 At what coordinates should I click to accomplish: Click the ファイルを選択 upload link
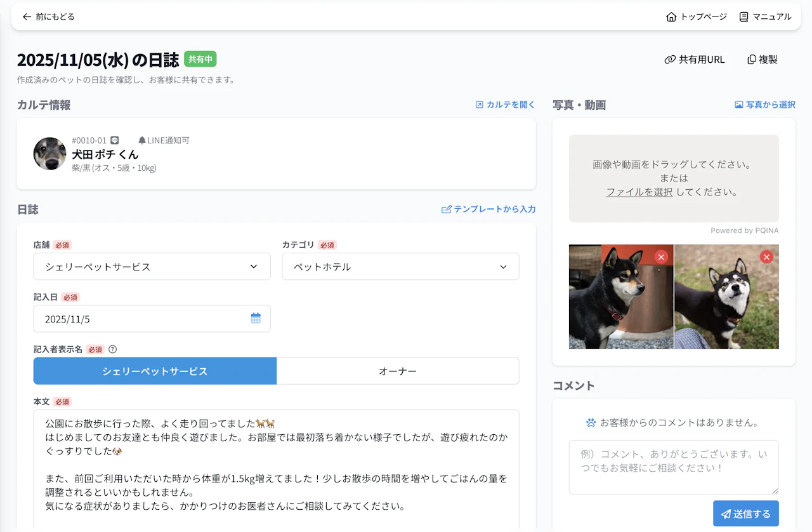pos(639,191)
